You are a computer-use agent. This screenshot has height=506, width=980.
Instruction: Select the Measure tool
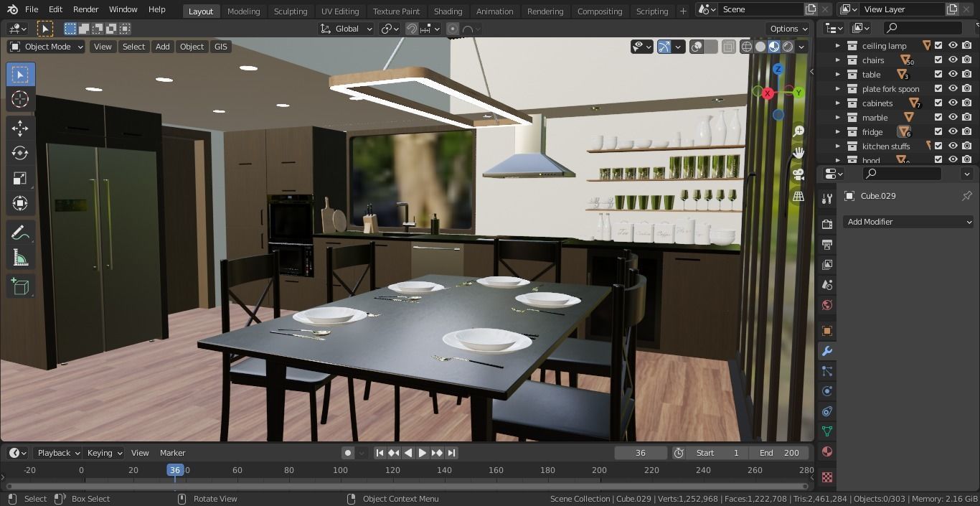20,258
